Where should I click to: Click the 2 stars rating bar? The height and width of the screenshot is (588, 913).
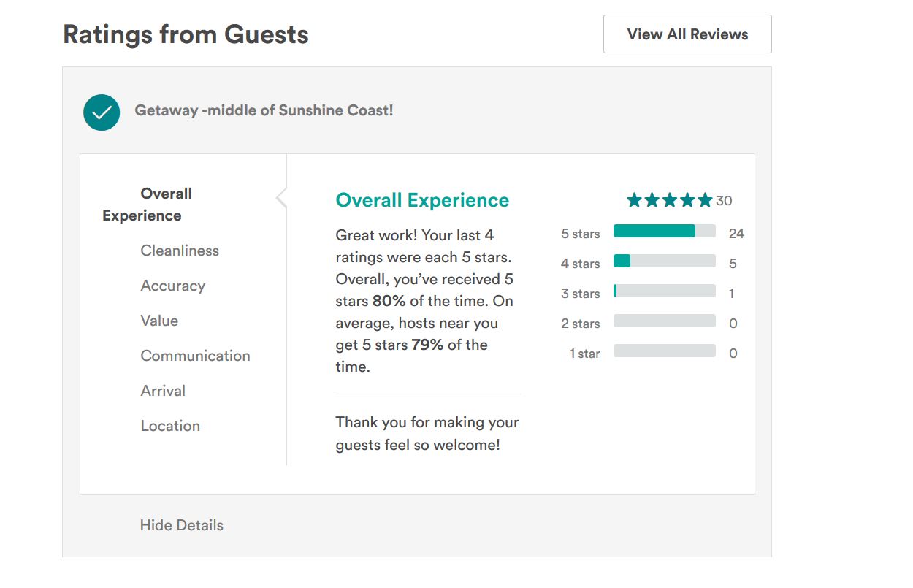point(664,321)
